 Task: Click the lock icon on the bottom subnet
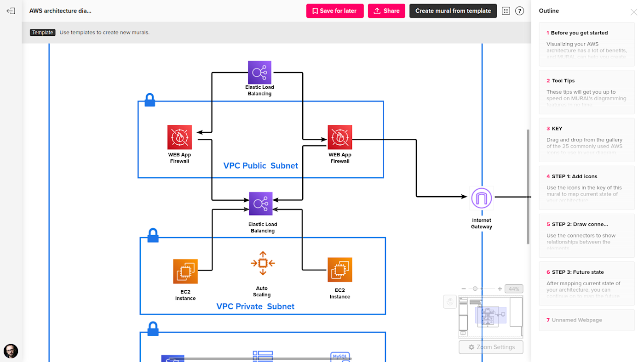(x=153, y=328)
